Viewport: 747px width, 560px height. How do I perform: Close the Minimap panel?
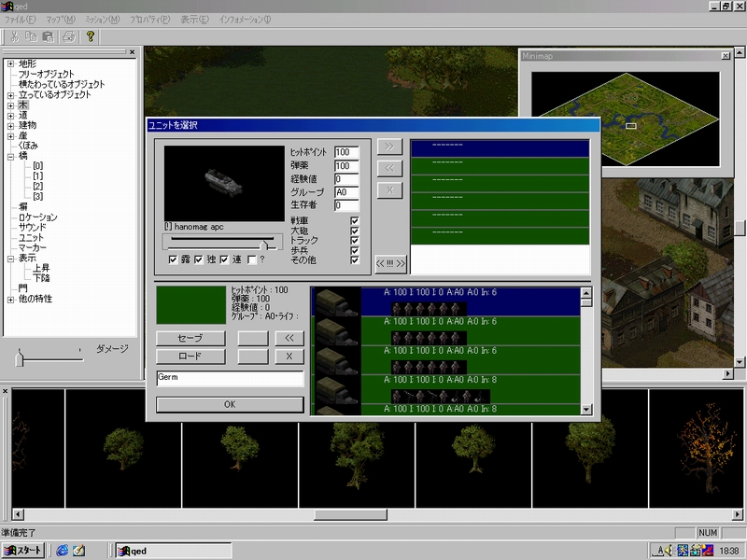726,56
